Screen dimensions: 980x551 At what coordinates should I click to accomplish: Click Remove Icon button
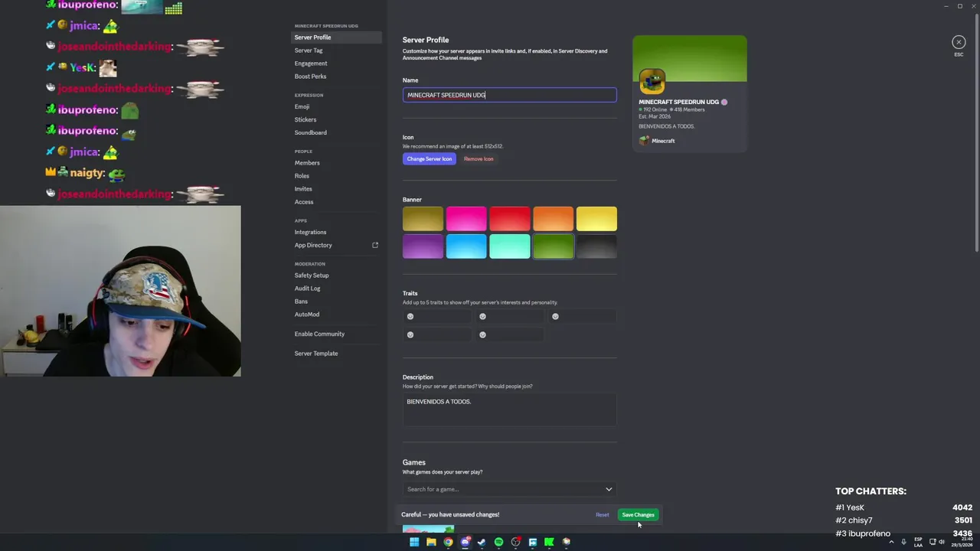point(479,158)
